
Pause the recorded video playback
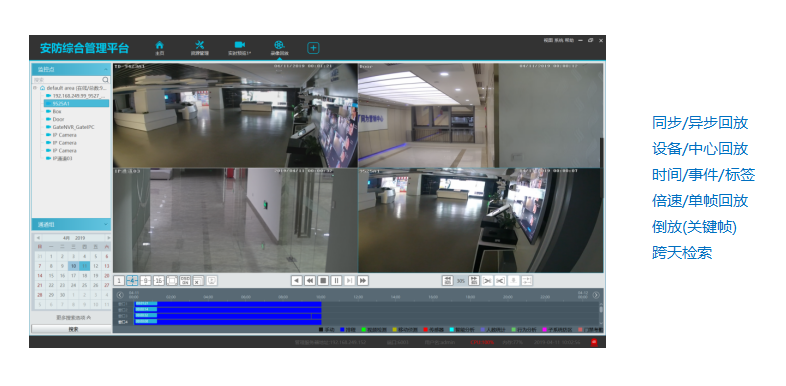tap(336, 281)
